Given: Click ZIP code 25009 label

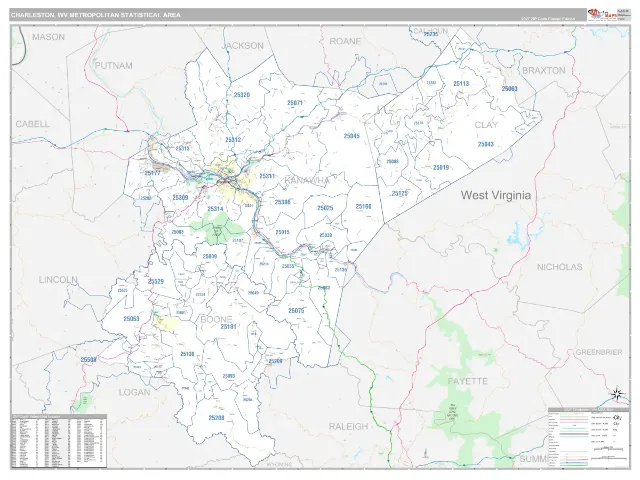Looking at the screenshot, I should (209, 257).
